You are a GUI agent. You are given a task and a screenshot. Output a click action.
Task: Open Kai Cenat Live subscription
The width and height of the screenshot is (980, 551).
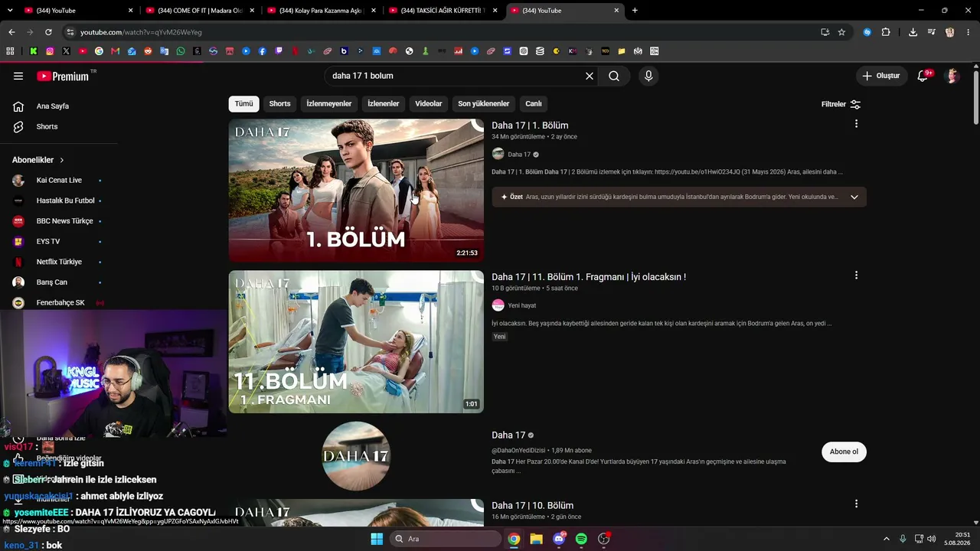58,180
